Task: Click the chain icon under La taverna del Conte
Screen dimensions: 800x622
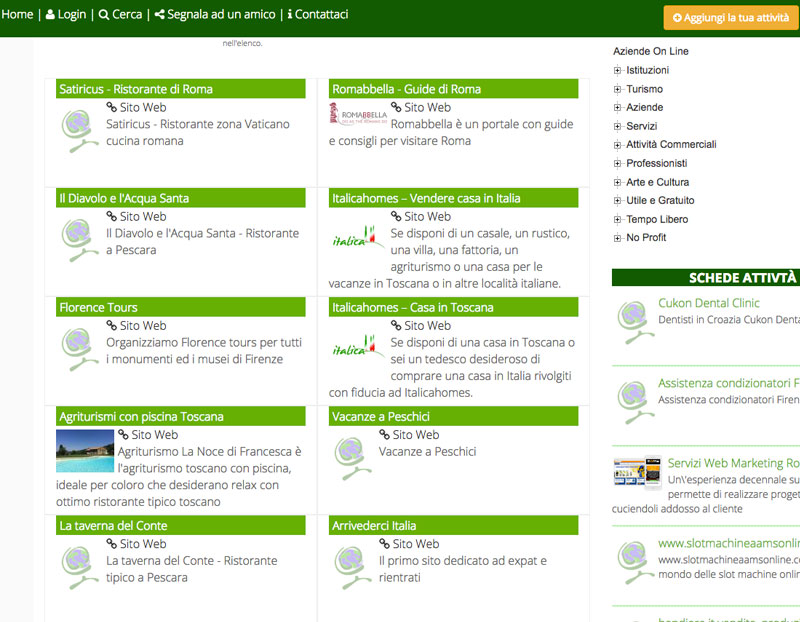Action: click(x=112, y=544)
